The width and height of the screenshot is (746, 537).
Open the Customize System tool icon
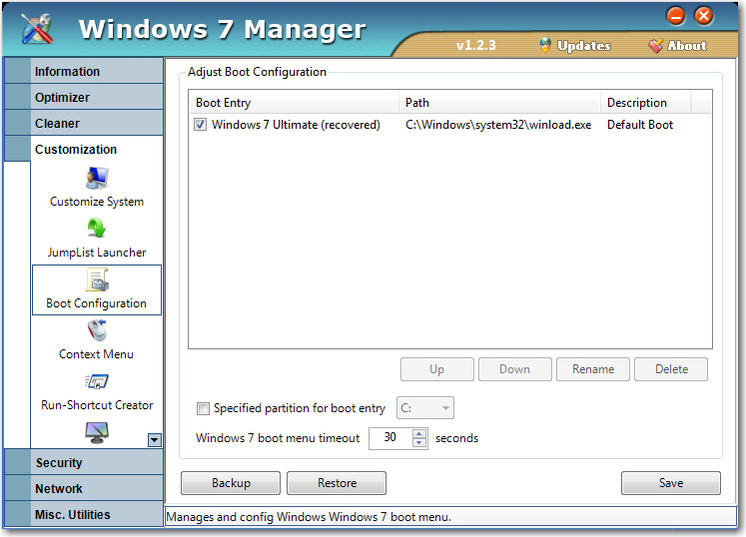tap(97, 178)
